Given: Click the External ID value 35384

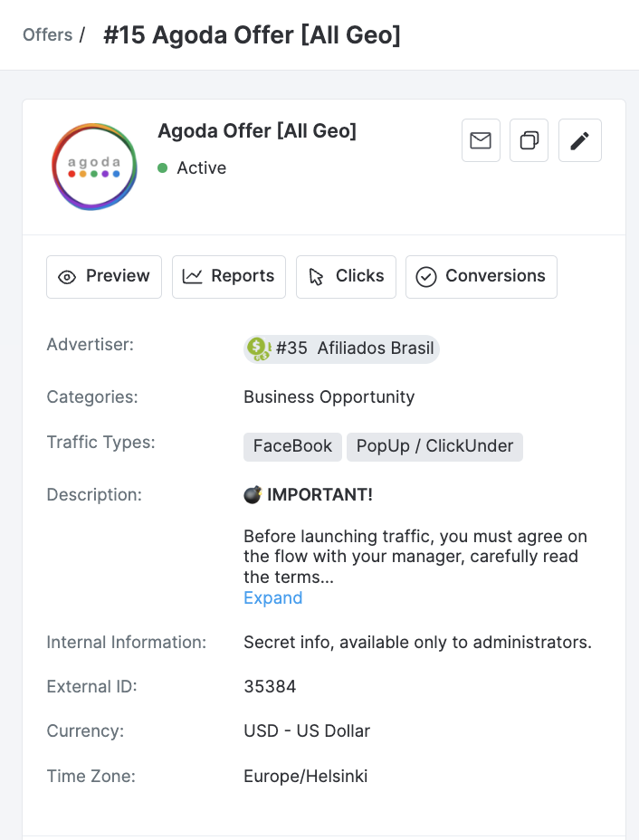Looking at the screenshot, I should (270, 686).
